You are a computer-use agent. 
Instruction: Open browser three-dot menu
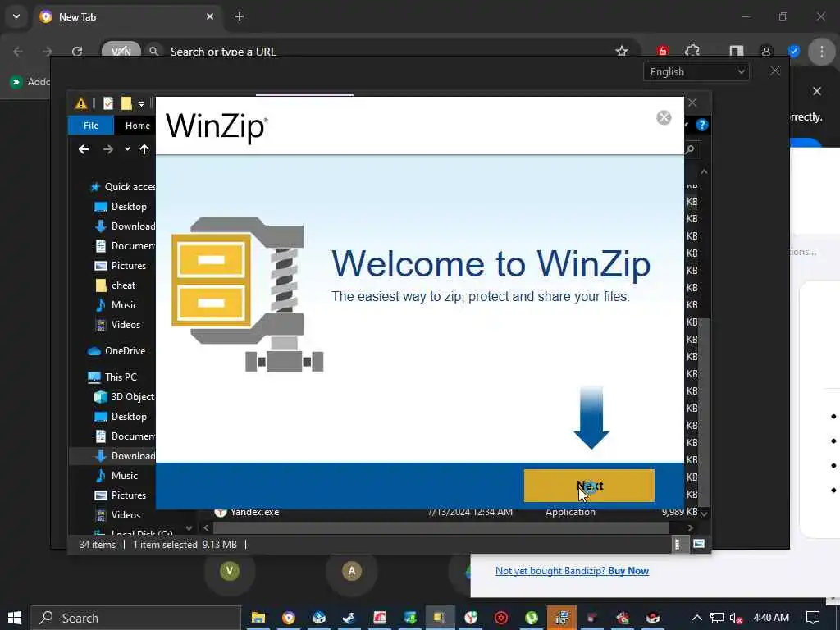tap(822, 52)
